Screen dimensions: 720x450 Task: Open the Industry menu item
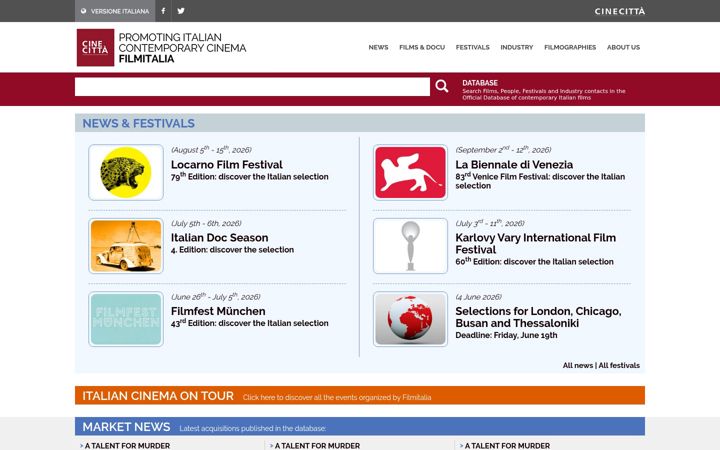click(x=517, y=47)
